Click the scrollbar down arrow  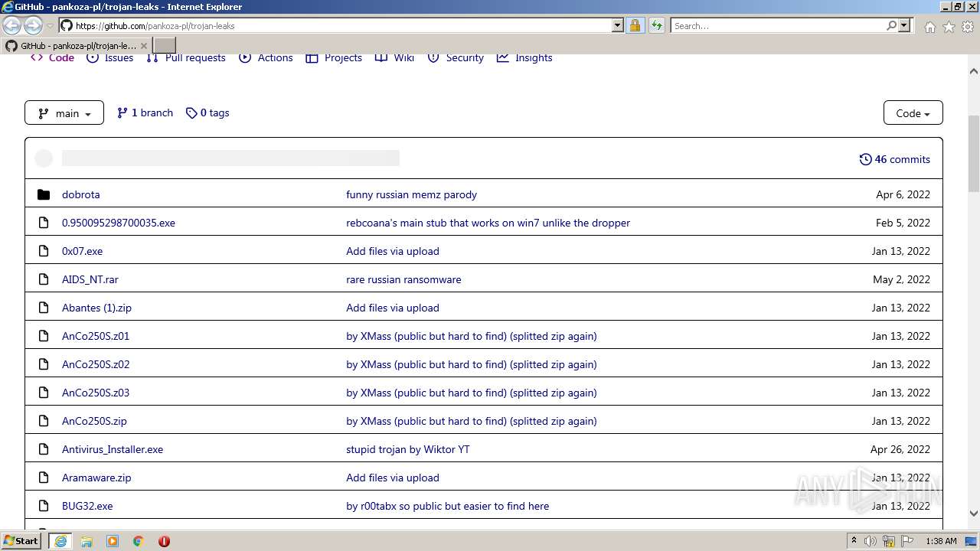974,514
